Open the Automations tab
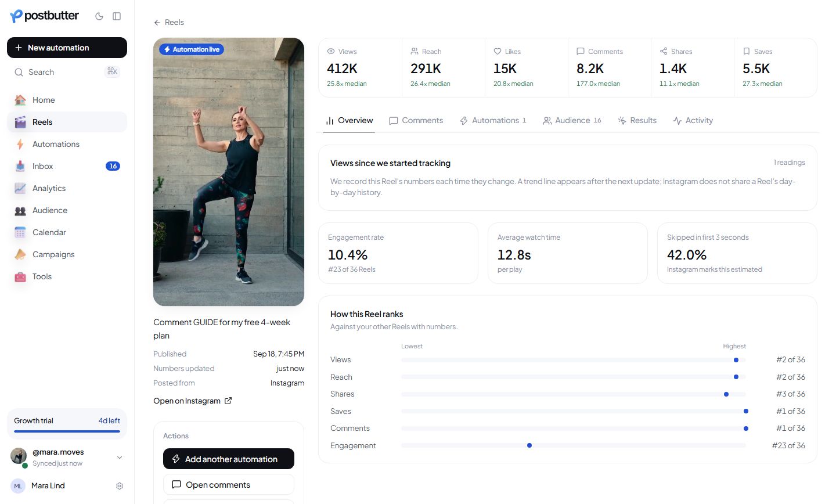 point(493,120)
